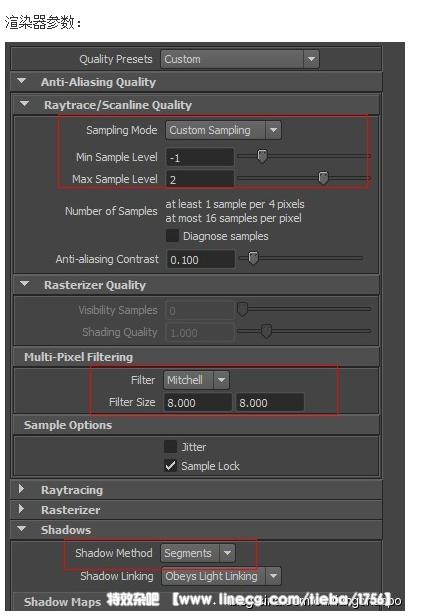Open the Shadow Method dropdown

tap(198, 553)
